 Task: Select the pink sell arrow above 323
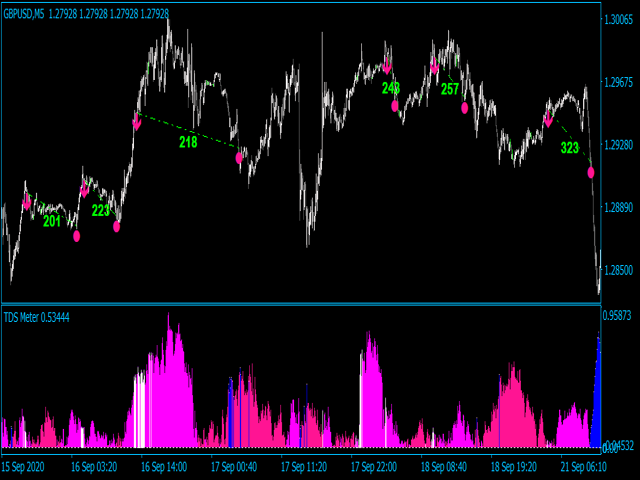pos(548,119)
